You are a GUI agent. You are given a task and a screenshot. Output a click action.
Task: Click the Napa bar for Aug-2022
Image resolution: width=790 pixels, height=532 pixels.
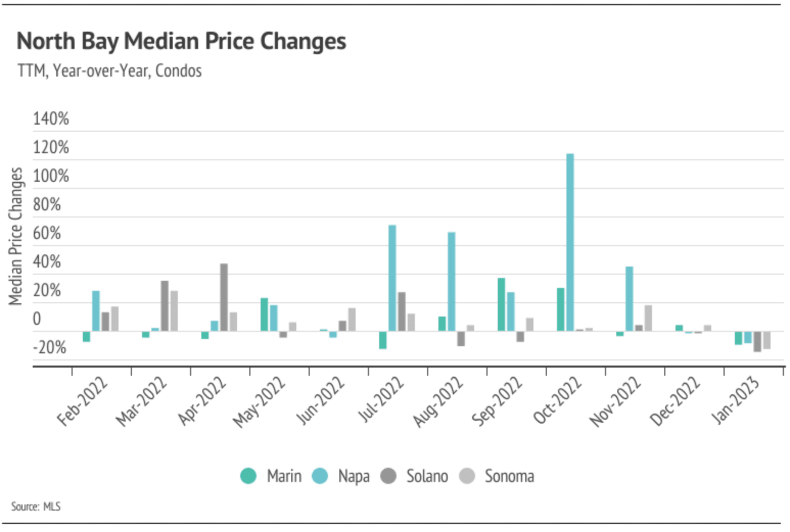tap(451, 281)
